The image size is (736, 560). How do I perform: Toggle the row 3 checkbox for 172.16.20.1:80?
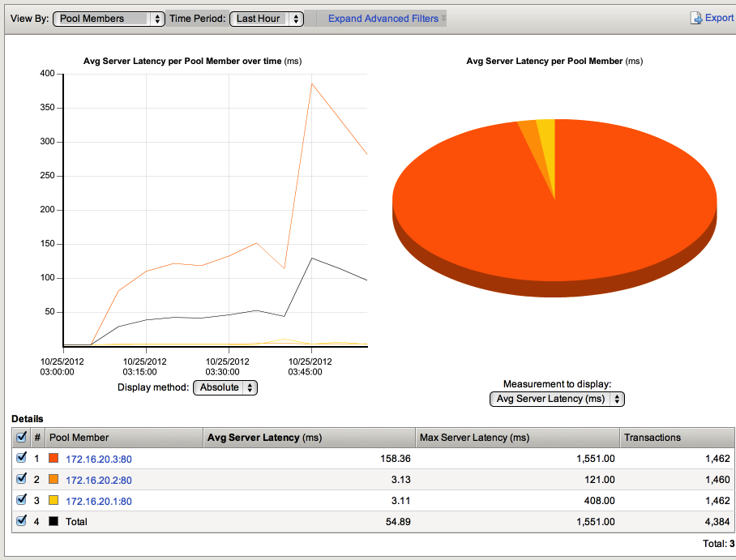(22, 501)
